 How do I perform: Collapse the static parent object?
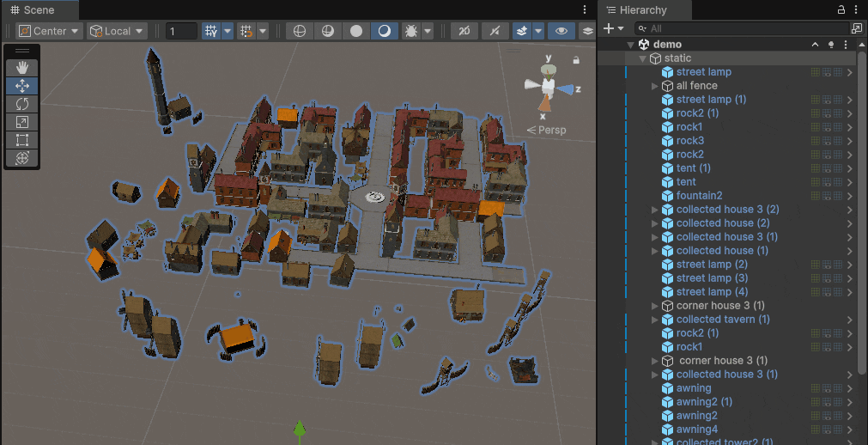point(642,58)
